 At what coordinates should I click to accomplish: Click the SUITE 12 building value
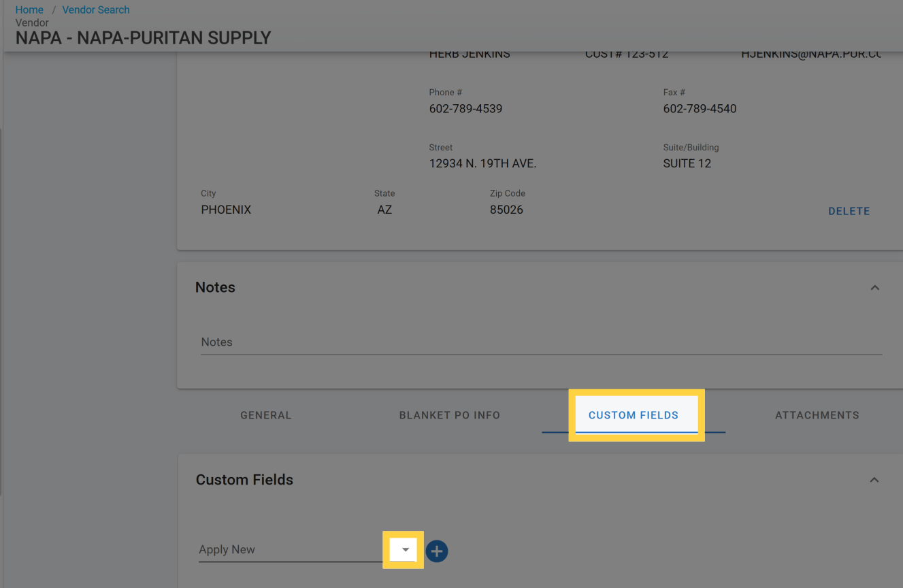click(687, 163)
